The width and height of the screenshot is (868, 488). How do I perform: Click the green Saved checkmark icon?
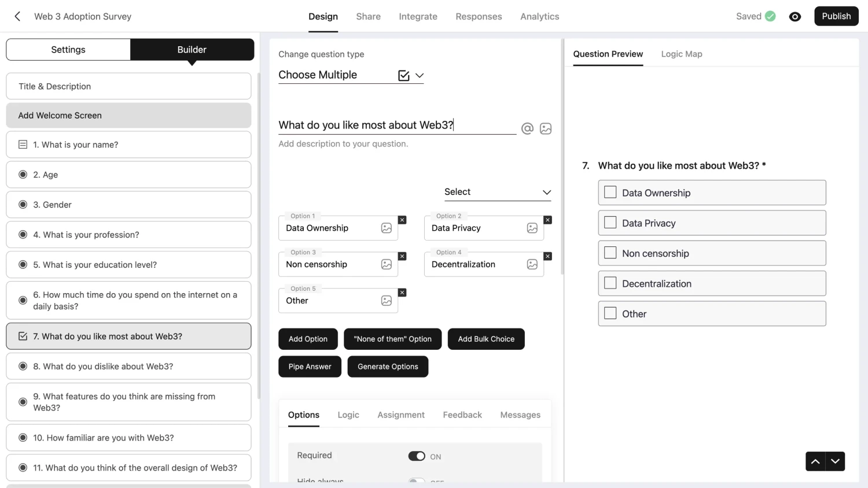pos(770,16)
